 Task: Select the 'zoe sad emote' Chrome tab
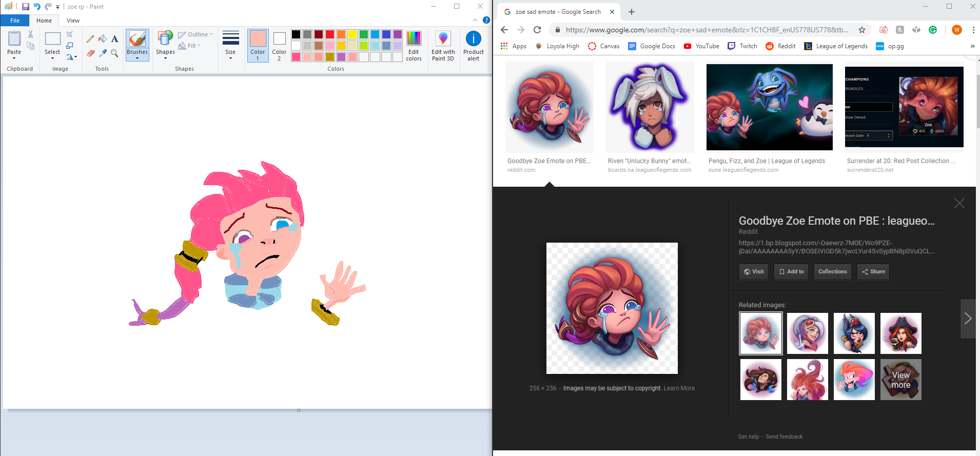(558, 12)
